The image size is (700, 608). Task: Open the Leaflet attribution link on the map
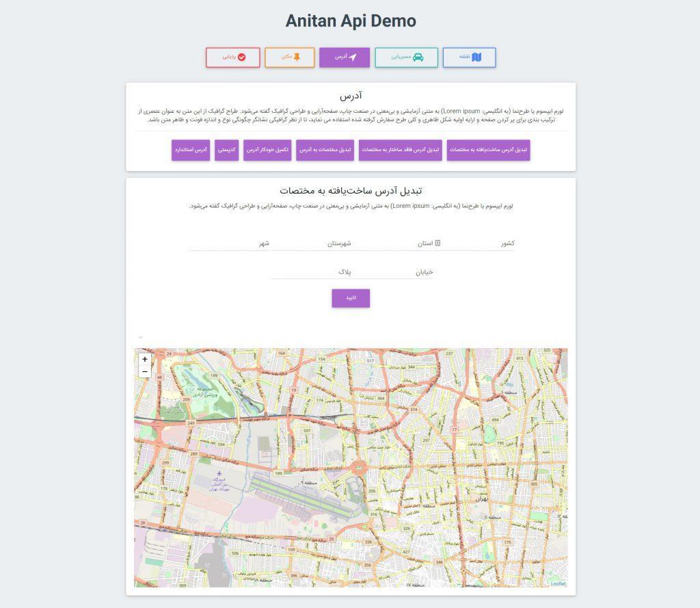[558, 583]
